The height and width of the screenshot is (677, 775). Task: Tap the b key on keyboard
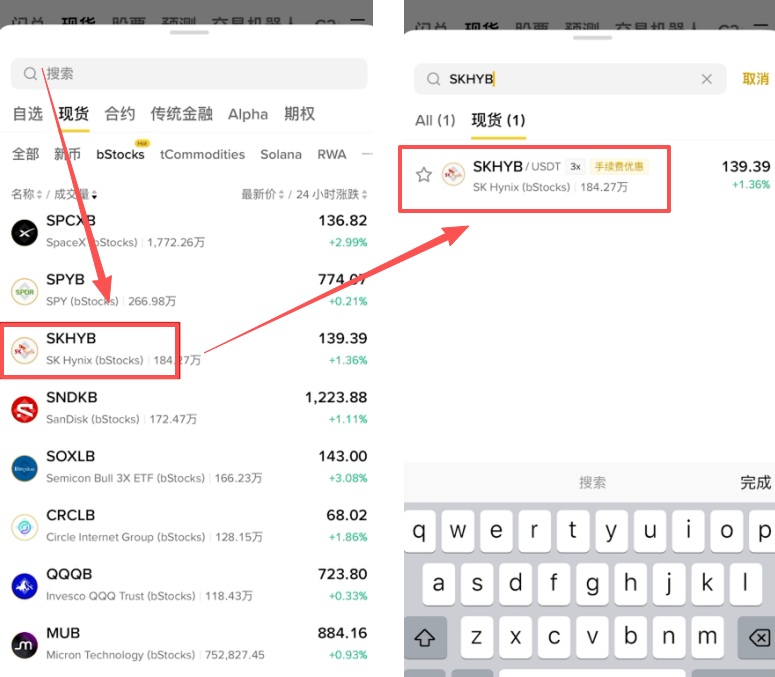(x=630, y=637)
